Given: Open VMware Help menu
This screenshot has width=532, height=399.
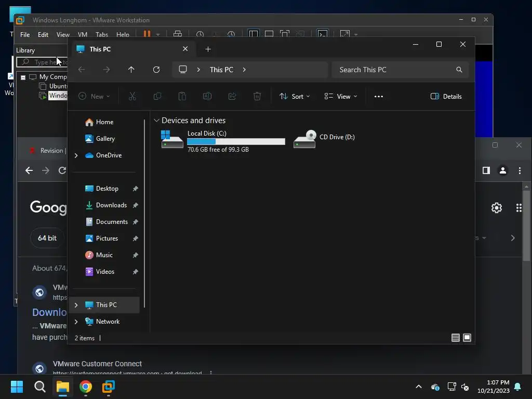Looking at the screenshot, I should pos(123,35).
